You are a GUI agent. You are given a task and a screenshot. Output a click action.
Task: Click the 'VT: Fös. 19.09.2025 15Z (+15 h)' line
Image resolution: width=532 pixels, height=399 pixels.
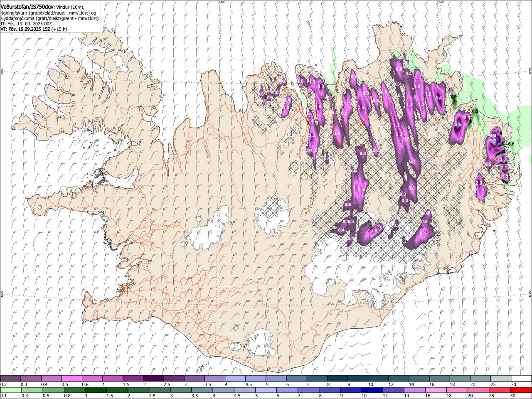34,29
